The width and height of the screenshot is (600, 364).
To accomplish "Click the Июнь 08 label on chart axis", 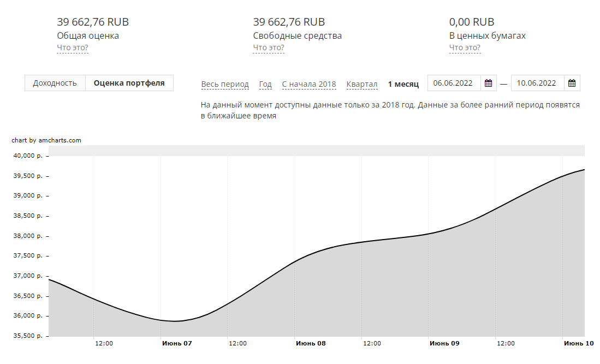I will coord(311,343).
